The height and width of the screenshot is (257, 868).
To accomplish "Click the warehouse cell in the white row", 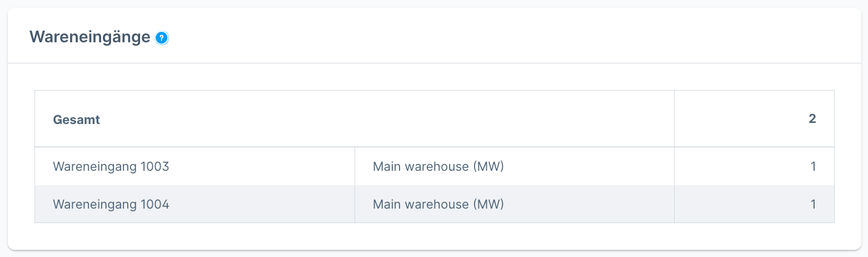I will 514,166.
